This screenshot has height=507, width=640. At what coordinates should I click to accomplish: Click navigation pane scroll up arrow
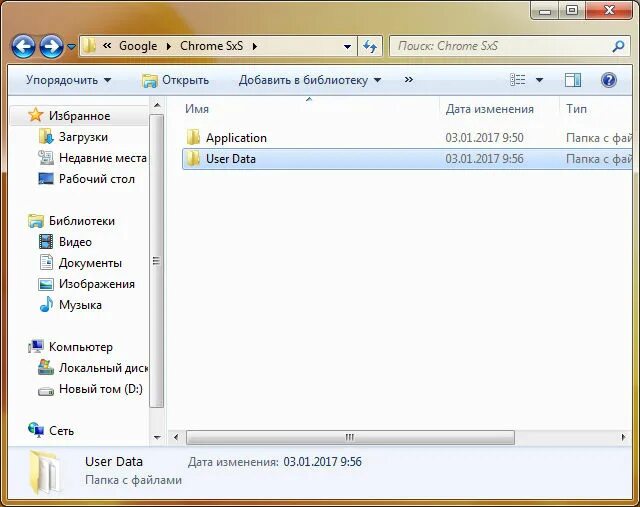click(x=157, y=105)
